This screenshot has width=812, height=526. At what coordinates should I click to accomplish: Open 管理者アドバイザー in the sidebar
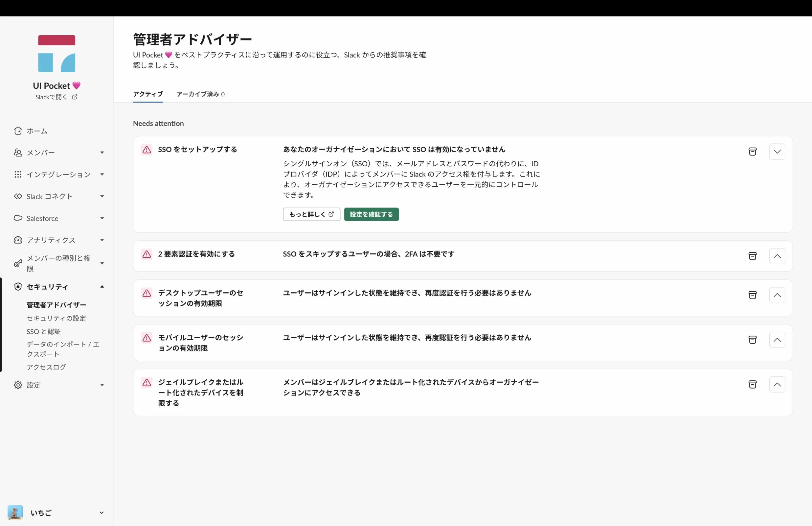point(56,305)
